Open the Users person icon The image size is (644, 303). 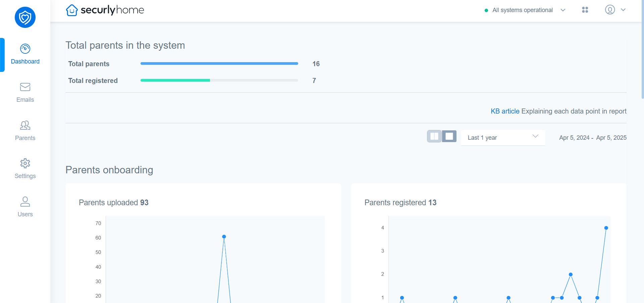click(25, 202)
